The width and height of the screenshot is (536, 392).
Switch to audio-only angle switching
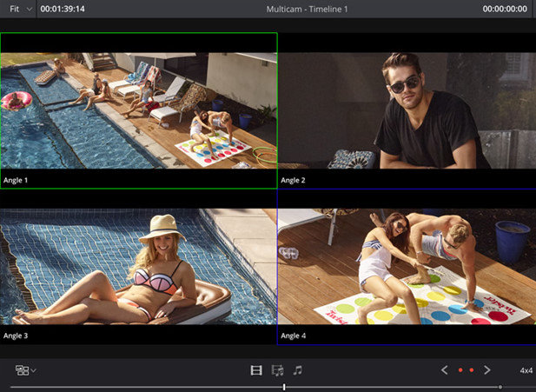(297, 370)
